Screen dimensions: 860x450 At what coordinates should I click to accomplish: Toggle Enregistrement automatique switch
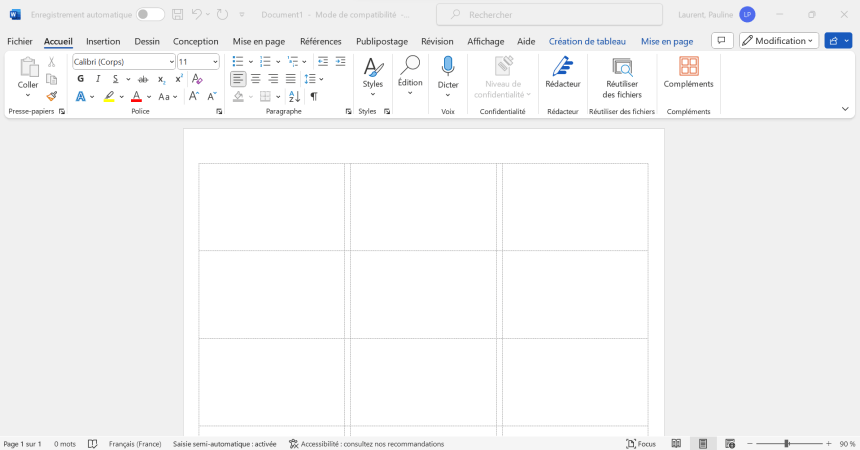(x=150, y=15)
